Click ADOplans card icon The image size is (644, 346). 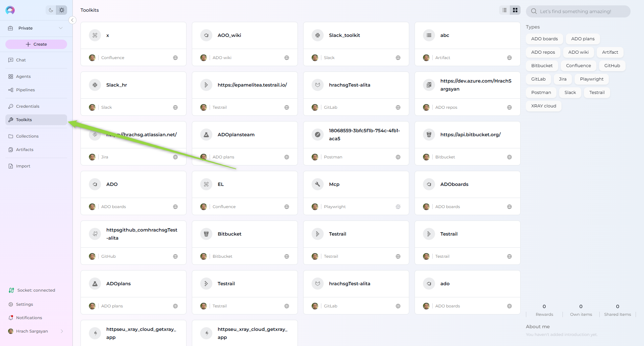click(x=95, y=284)
